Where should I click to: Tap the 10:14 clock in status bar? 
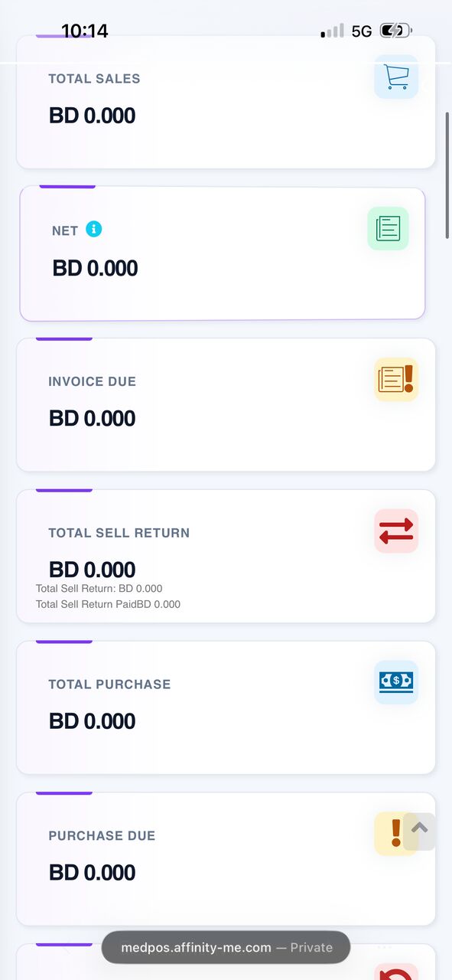85,31
